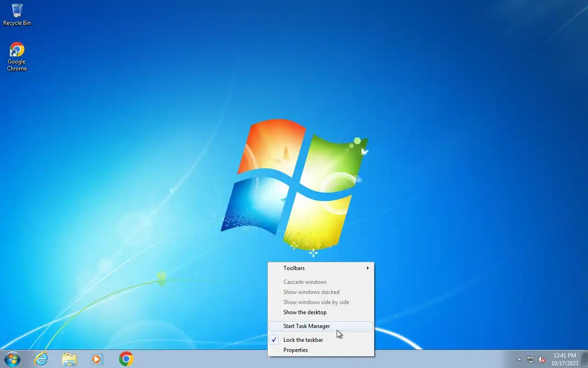Toggle Lock the taskbar option

(x=321, y=340)
